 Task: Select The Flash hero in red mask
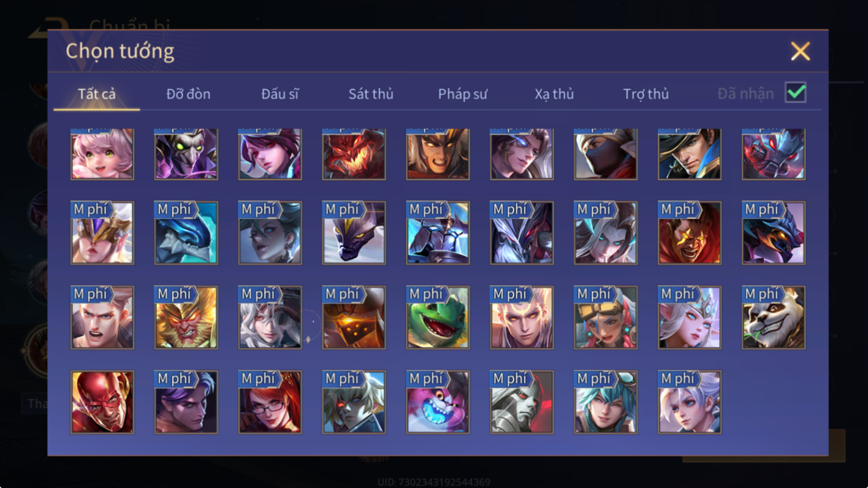(x=102, y=402)
